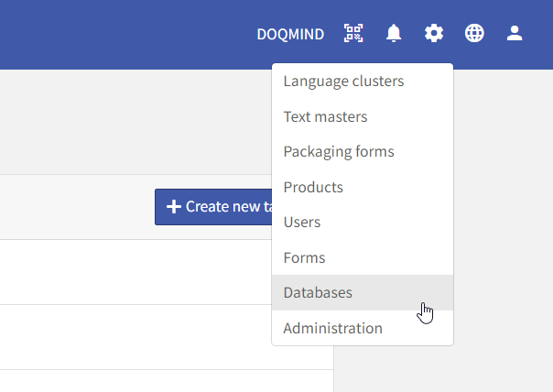Open the Databases menu entry
This screenshot has height=392, width=553.
click(318, 293)
